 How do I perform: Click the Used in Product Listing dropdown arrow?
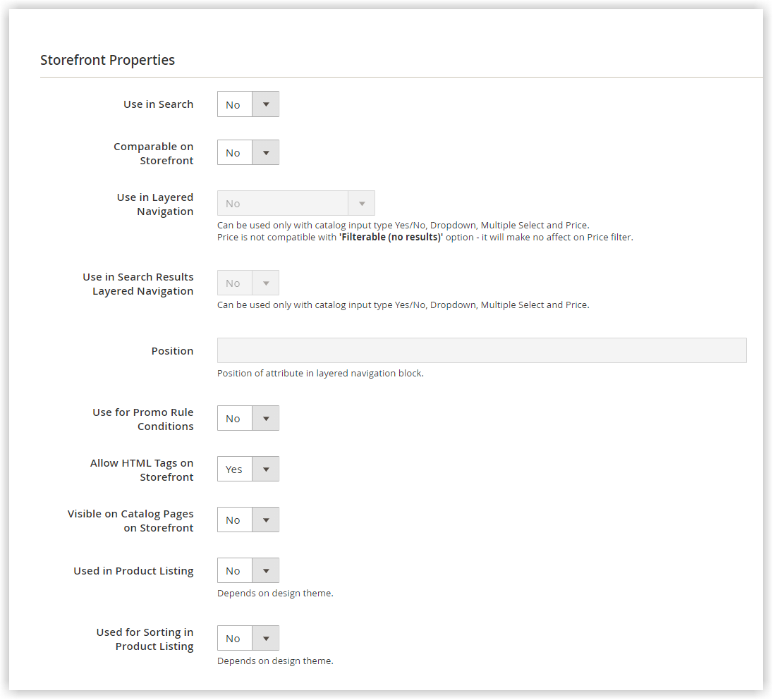coord(265,570)
